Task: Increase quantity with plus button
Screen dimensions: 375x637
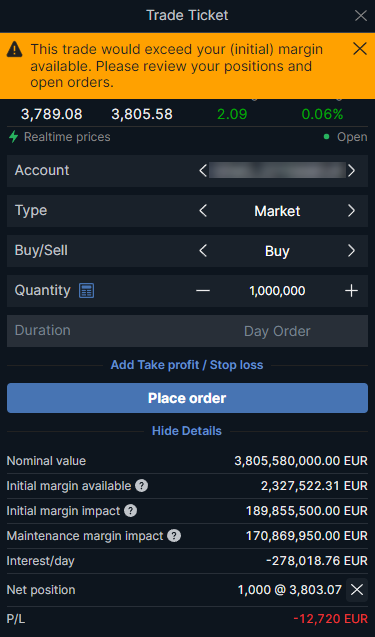Action: (x=351, y=291)
